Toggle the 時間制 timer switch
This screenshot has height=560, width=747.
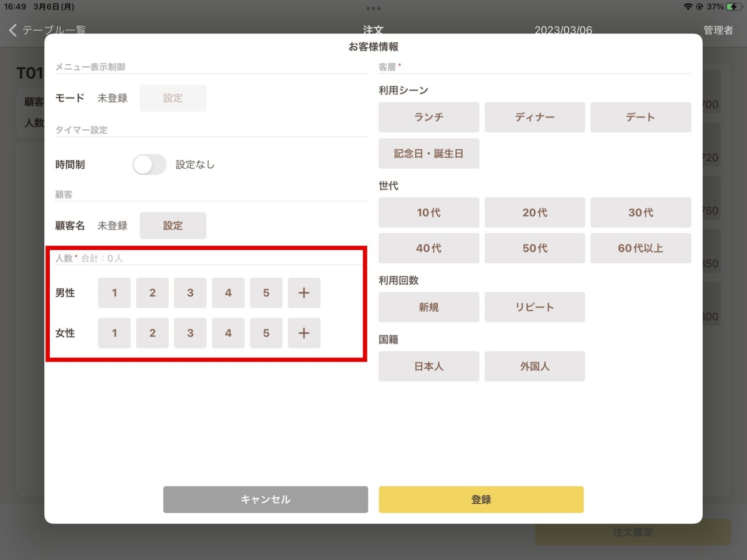[x=149, y=164]
